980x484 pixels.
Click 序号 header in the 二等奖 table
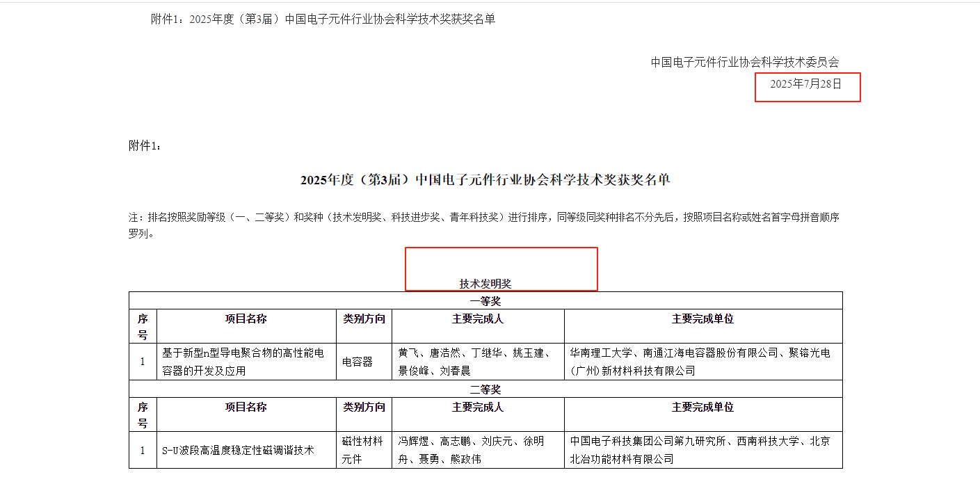pyautogui.click(x=143, y=414)
